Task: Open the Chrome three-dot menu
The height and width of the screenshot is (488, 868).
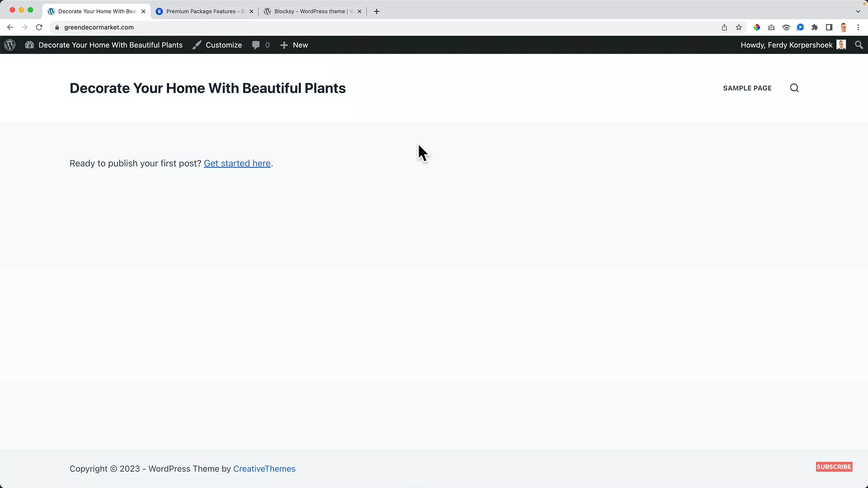Action: pyautogui.click(x=859, y=27)
